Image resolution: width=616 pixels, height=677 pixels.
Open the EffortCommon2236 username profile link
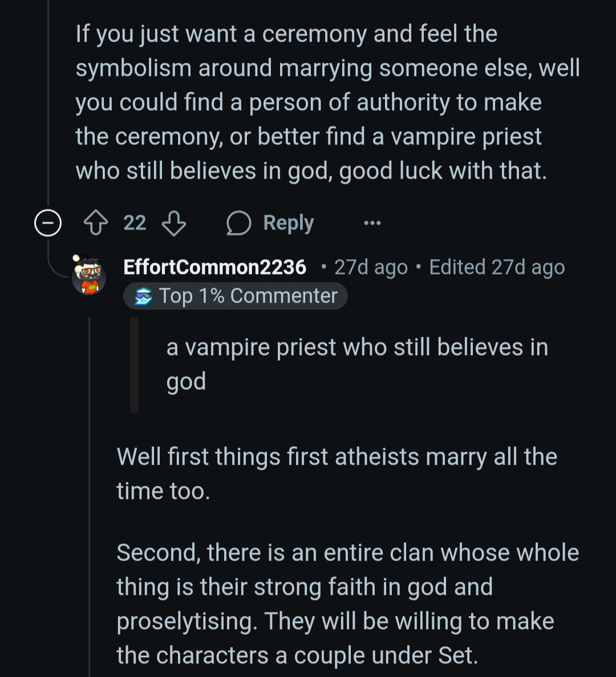tap(214, 267)
